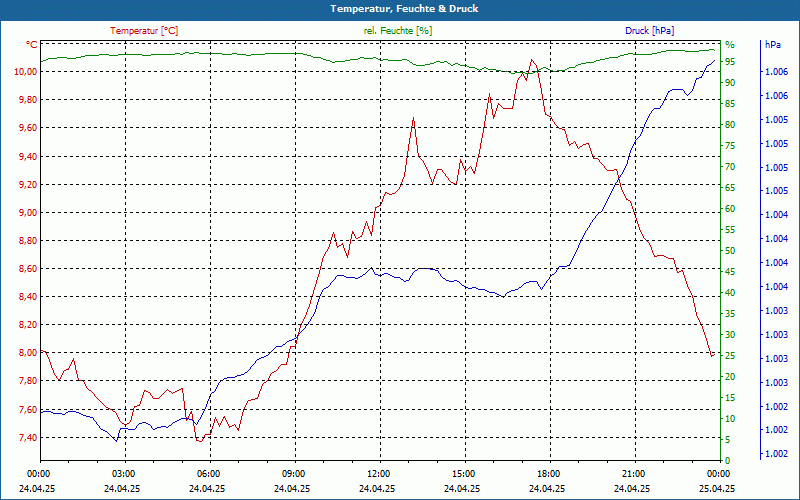Click the "9,00" temperature axis value
Image resolution: width=800 pixels, height=500 pixels.
click(28, 213)
